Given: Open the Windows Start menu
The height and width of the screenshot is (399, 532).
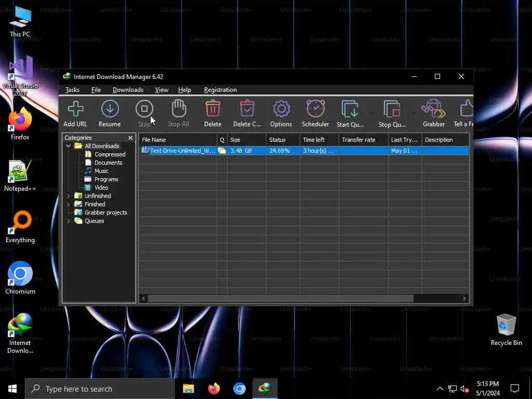Looking at the screenshot, I should coord(12,389).
